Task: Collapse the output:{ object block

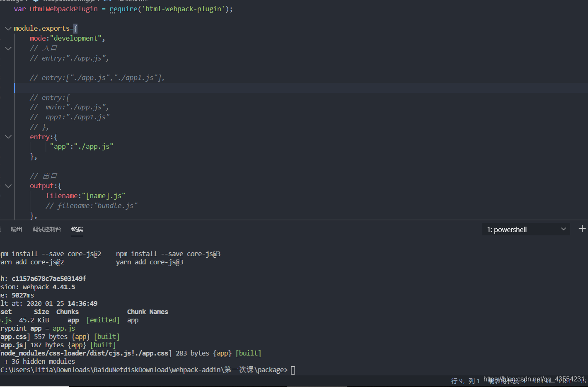Action: point(8,186)
